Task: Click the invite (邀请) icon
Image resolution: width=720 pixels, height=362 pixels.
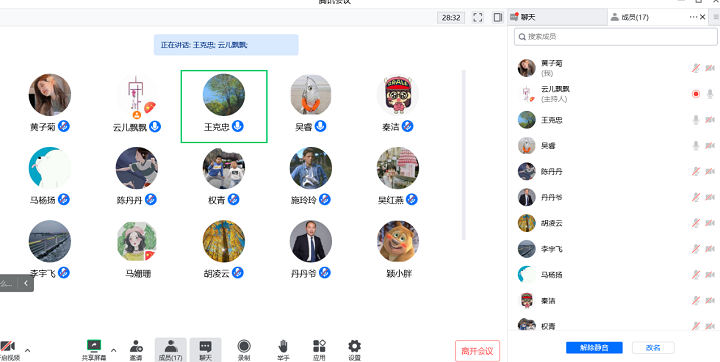Action: pyautogui.click(x=136, y=350)
